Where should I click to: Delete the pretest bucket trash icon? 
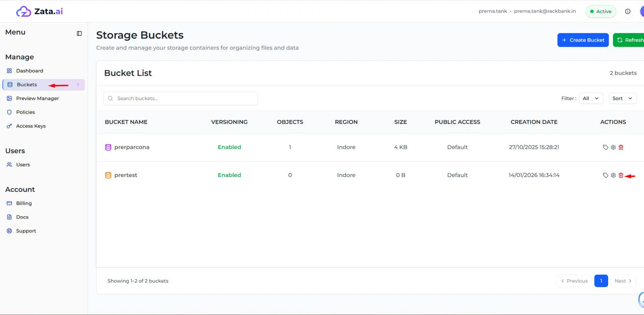[x=621, y=175]
